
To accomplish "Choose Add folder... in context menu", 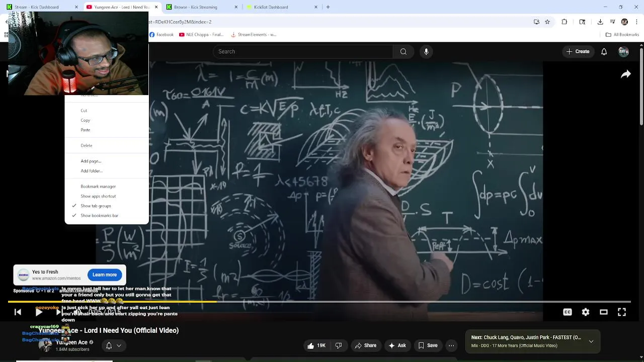I will pyautogui.click(x=107, y=171).
